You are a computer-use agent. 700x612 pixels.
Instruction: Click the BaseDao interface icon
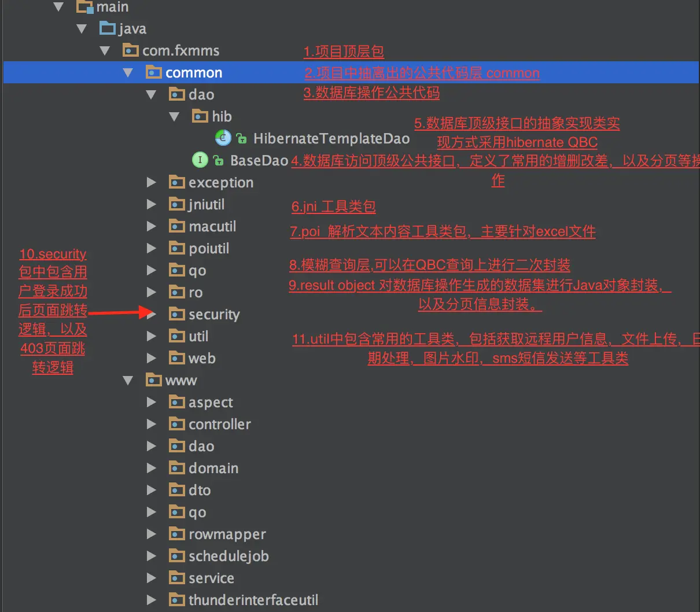[x=200, y=160]
